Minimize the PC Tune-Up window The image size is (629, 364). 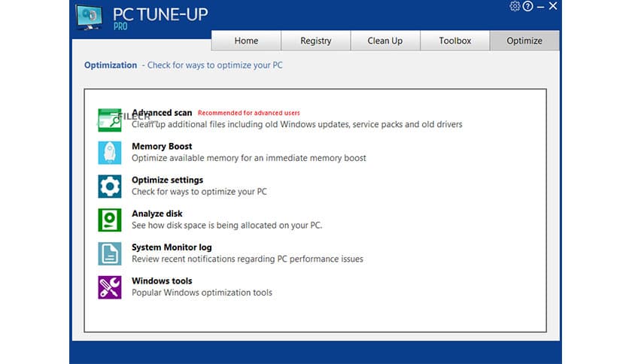click(541, 7)
